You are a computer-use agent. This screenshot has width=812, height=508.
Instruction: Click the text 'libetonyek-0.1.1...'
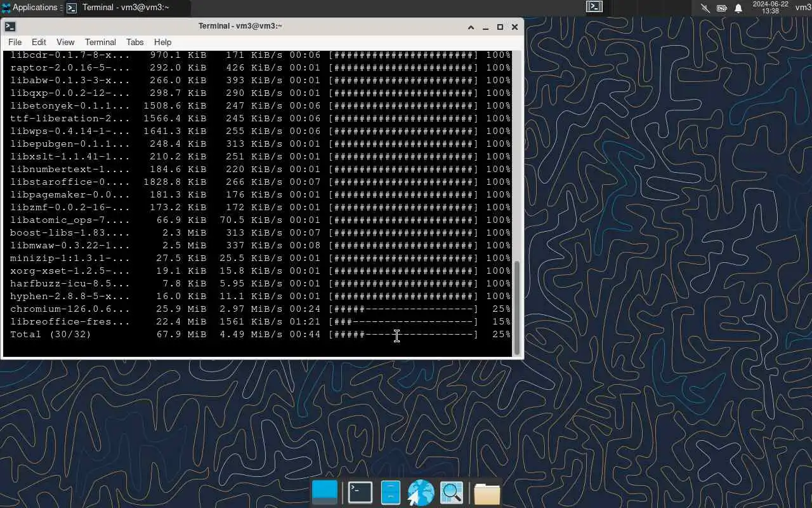[x=70, y=105]
